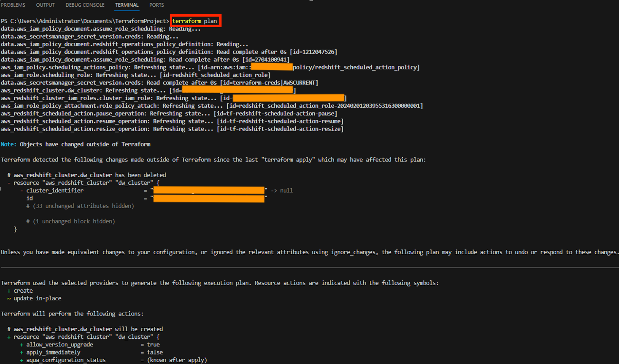The height and width of the screenshot is (364, 619).
Task: Click the '~ update in-place' symbol legend
Action: [34, 298]
